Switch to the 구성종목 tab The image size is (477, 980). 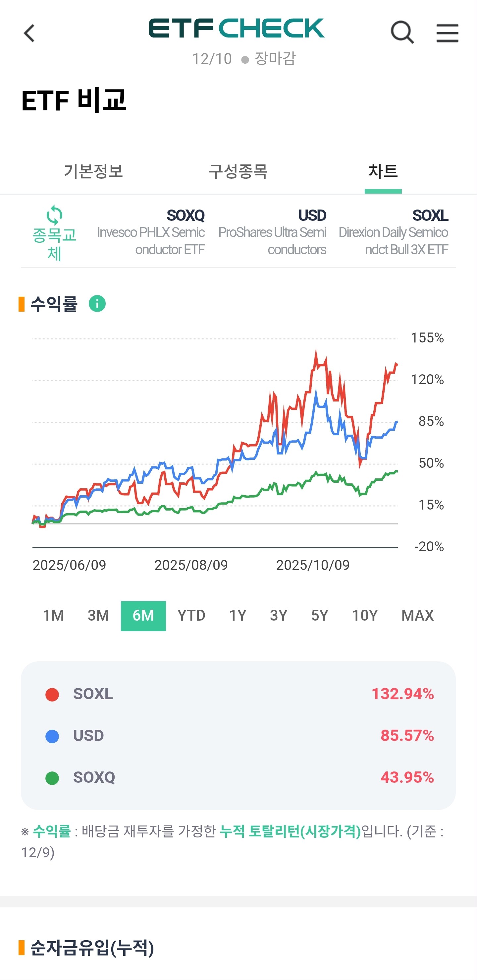point(238,171)
